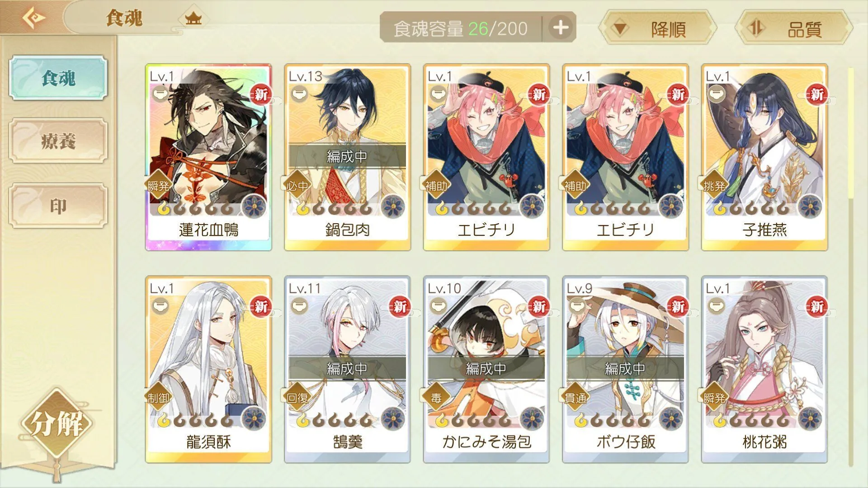Click the triangle arrow on 降順
868x488 pixels.
(x=620, y=28)
